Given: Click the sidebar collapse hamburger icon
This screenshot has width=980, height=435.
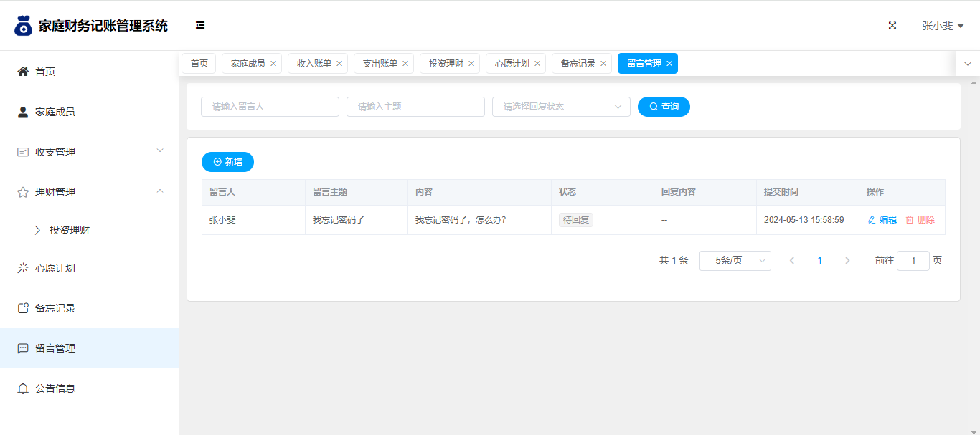Looking at the screenshot, I should click(x=200, y=25).
